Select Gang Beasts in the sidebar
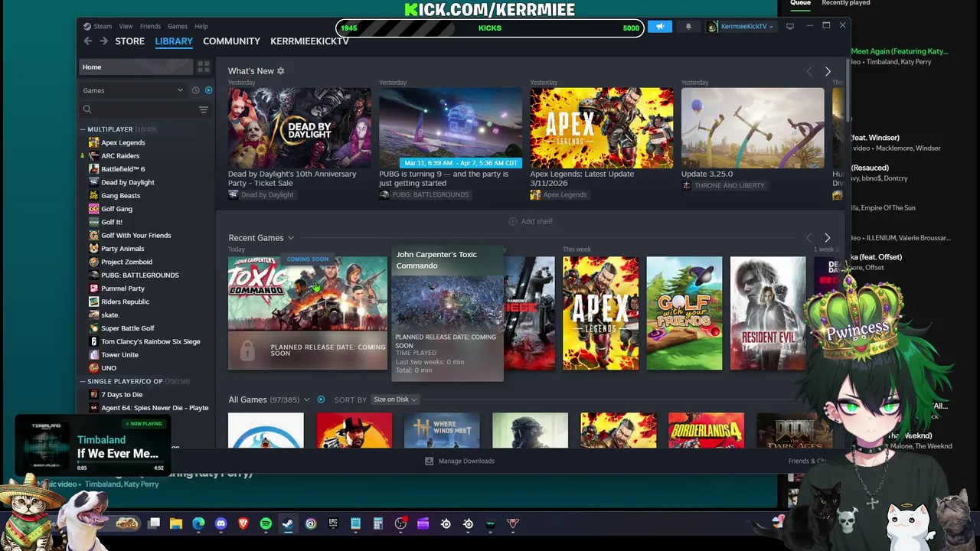The image size is (980, 551). (120, 196)
